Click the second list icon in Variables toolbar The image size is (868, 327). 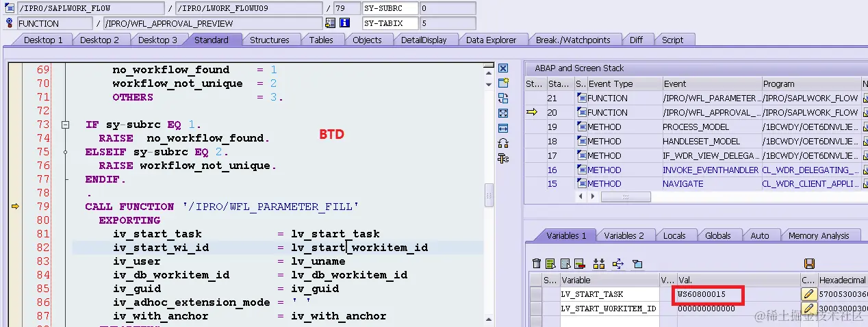coord(565,263)
